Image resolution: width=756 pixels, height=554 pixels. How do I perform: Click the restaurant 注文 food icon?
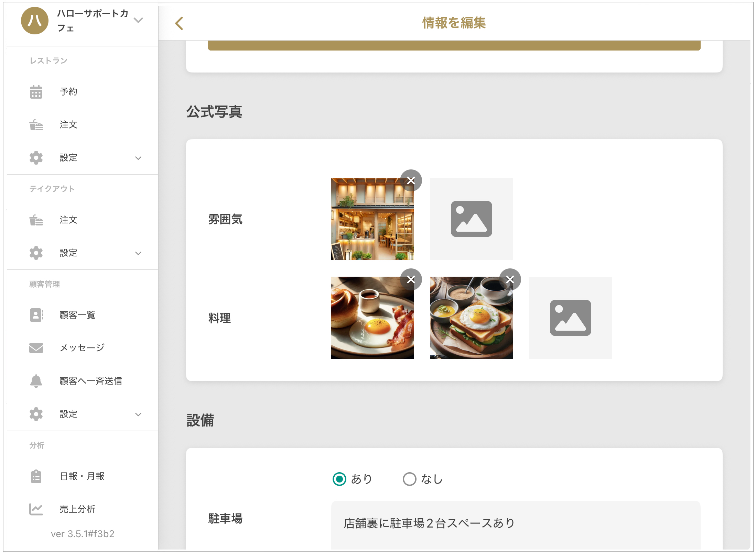[36, 124]
